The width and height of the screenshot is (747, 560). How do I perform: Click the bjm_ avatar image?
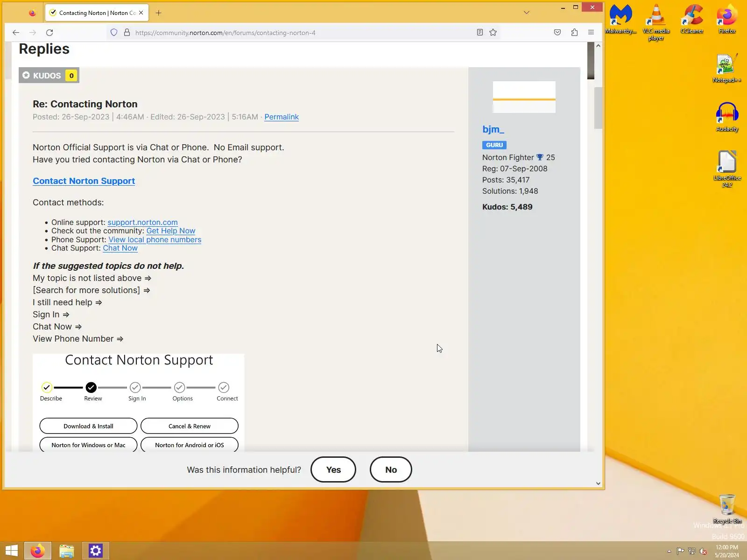[x=524, y=97]
